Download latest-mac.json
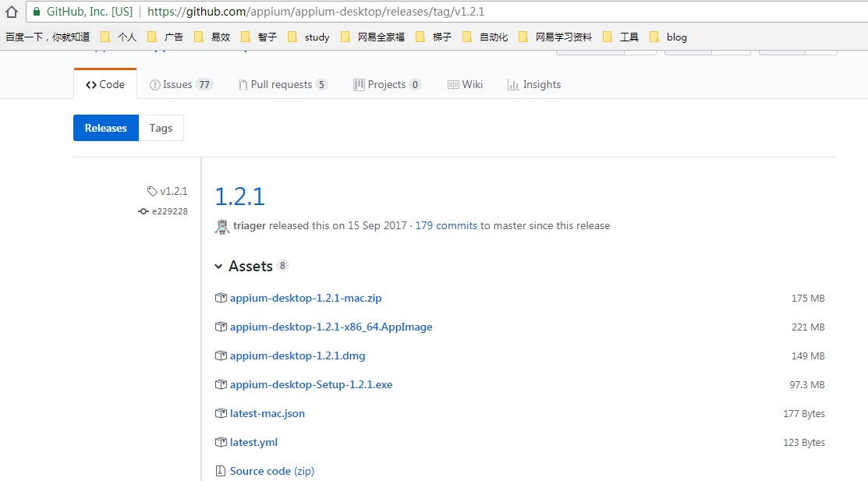Screen dimensions: 868x481 [x=267, y=413]
